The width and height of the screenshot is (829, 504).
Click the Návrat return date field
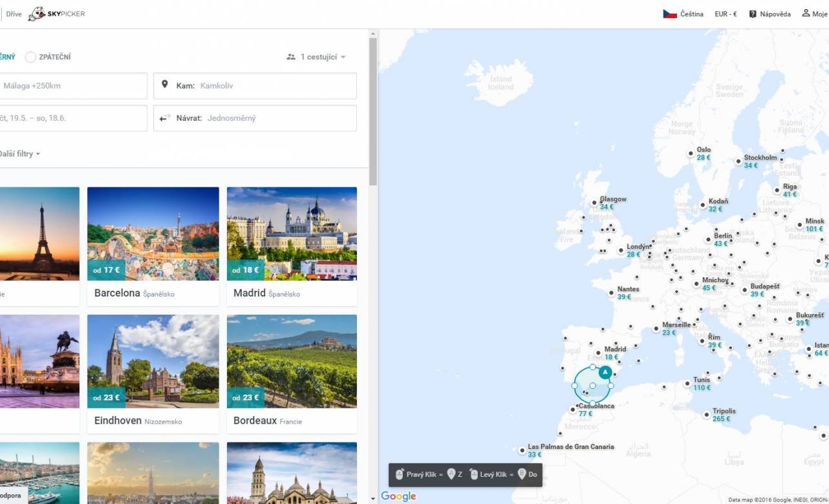[x=272, y=118]
